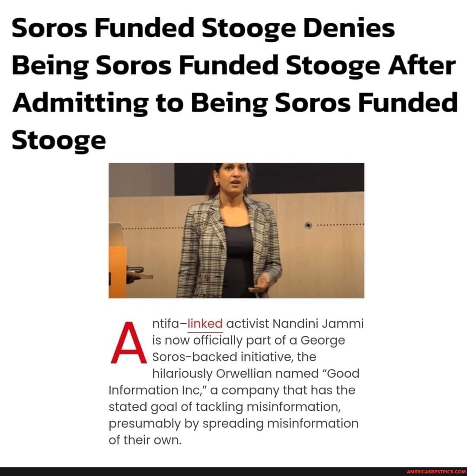This screenshot has width=467, height=476.
Task: Click the dotted line on the wall's right side
Action: click(340, 225)
